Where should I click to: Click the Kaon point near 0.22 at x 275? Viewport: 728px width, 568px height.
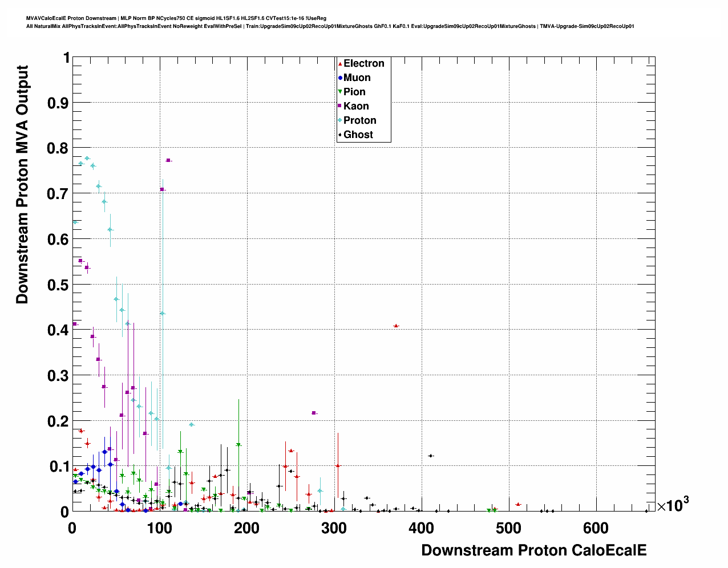click(x=314, y=413)
